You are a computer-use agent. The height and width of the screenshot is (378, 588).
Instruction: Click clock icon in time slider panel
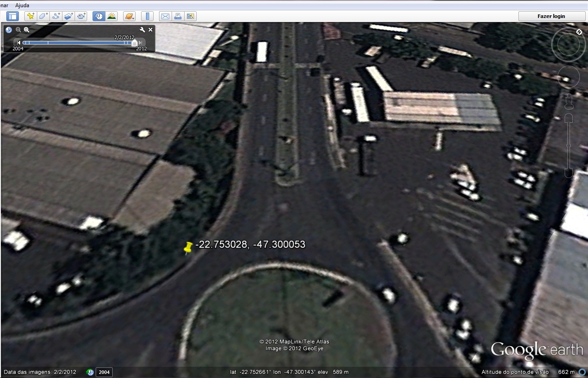9,30
